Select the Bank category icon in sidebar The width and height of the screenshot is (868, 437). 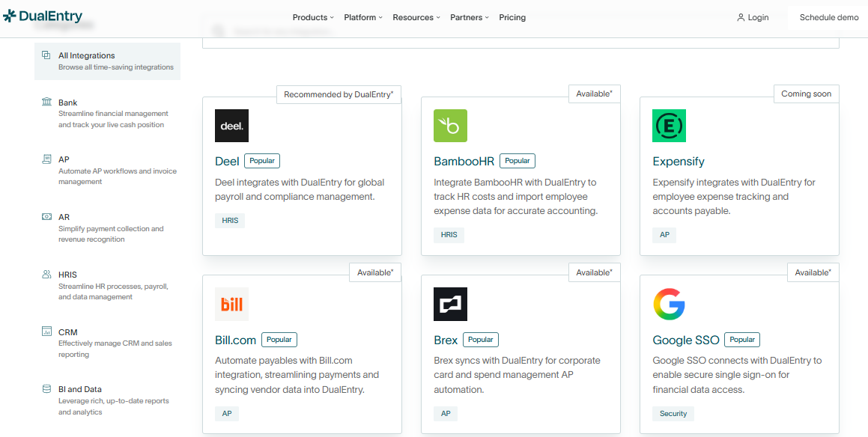[46, 102]
